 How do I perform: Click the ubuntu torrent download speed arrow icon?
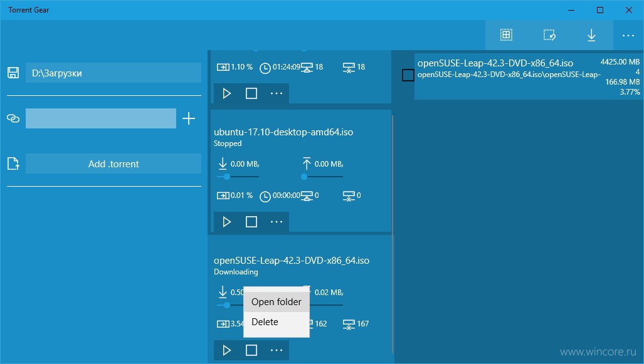[223, 164]
